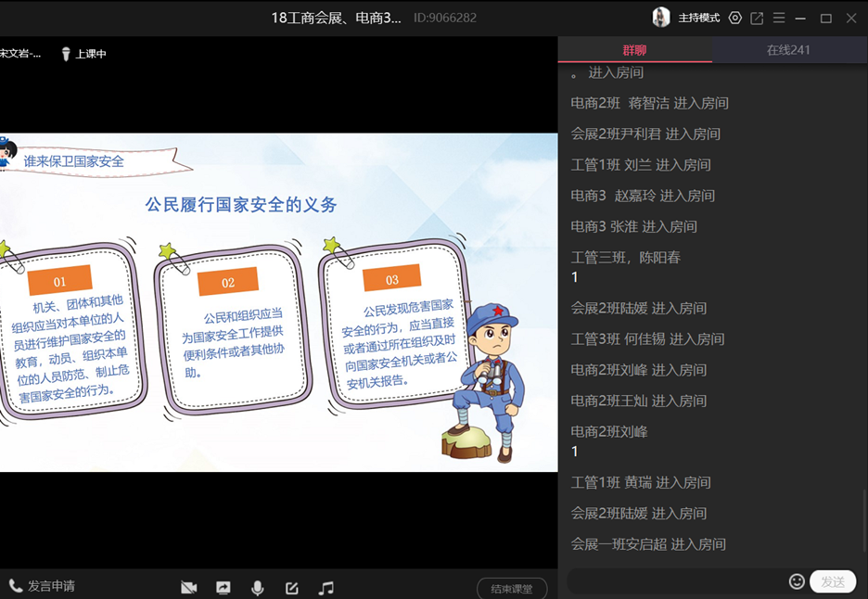
Task: Open the emoji picker in chat
Action: tap(797, 581)
